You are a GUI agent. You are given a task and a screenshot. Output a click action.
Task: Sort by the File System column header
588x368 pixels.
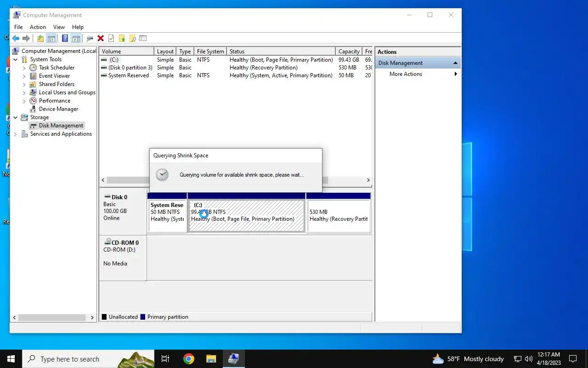[x=210, y=52]
